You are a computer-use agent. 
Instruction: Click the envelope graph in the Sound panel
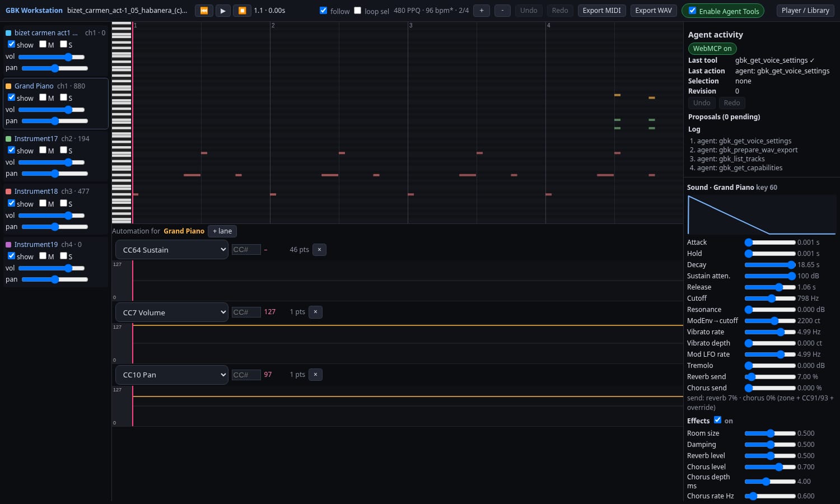click(762, 215)
